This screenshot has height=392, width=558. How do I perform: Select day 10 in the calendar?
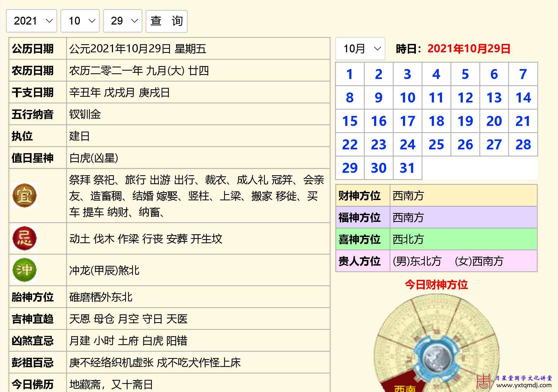408,98
